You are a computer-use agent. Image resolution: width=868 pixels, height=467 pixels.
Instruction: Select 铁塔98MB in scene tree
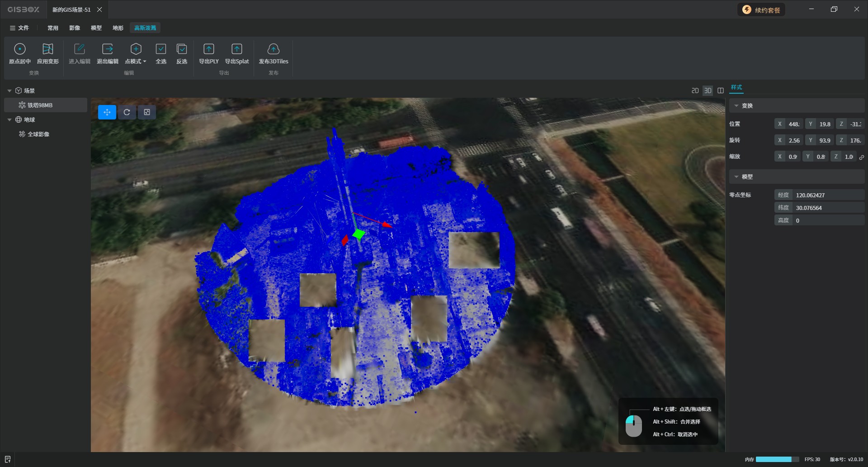click(40, 105)
